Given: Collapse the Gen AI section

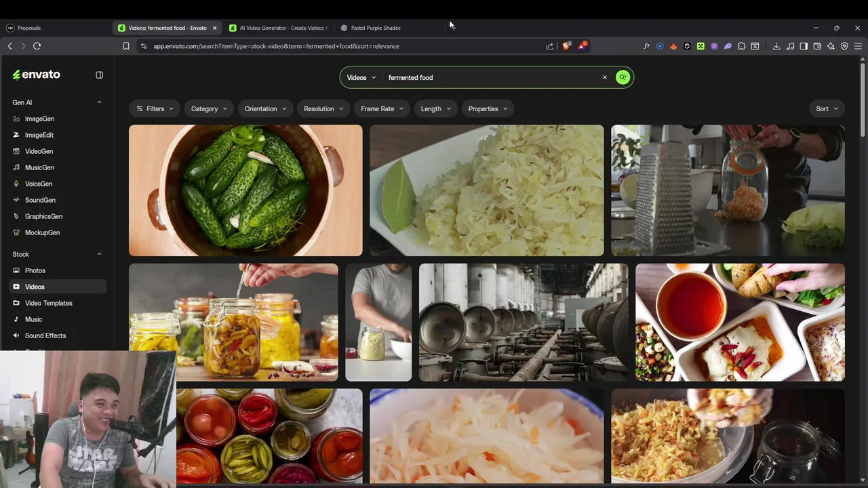Looking at the screenshot, I should (x=99, y=102).
